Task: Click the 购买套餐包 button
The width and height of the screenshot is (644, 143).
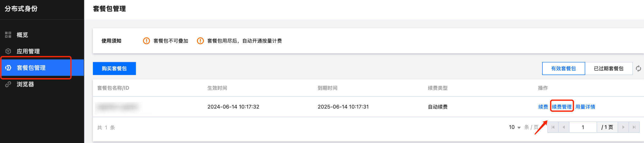Action: pos(114,68)
